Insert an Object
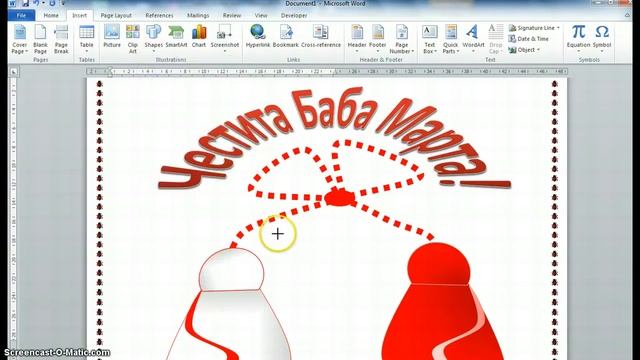The height and width of the screenshot is (360, 640). pos(522,50)
